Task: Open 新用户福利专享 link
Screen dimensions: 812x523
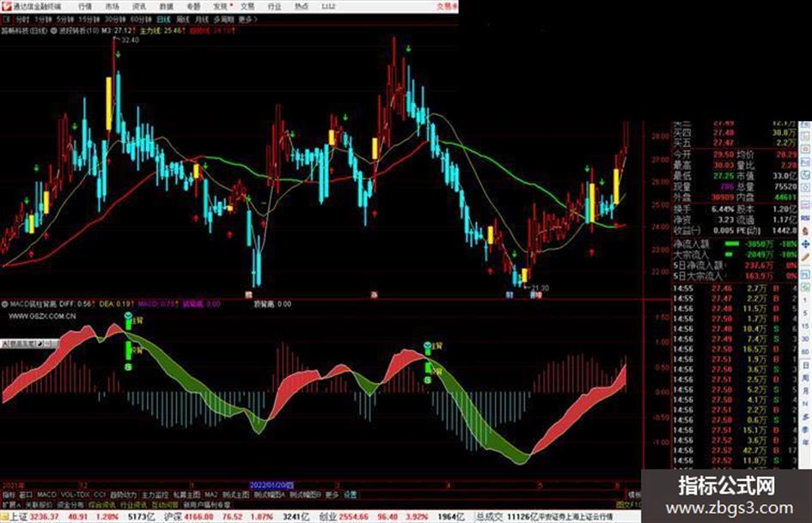Action: (x=206, y=505)
